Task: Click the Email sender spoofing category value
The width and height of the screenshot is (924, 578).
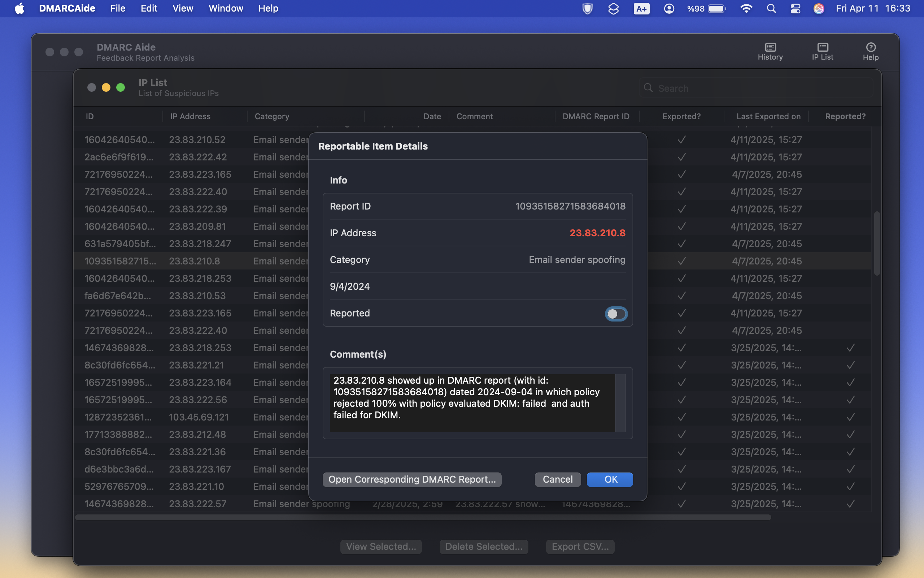Action: 577,260
